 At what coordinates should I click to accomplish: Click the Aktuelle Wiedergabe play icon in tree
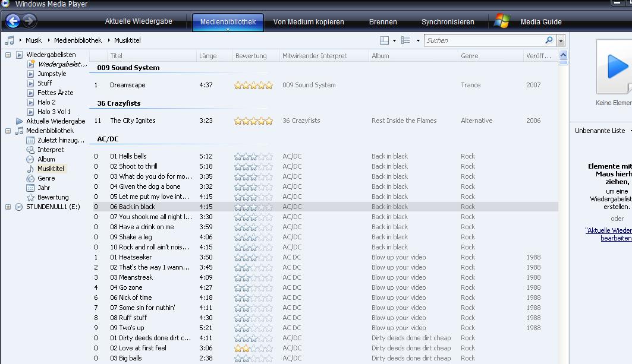20,121
